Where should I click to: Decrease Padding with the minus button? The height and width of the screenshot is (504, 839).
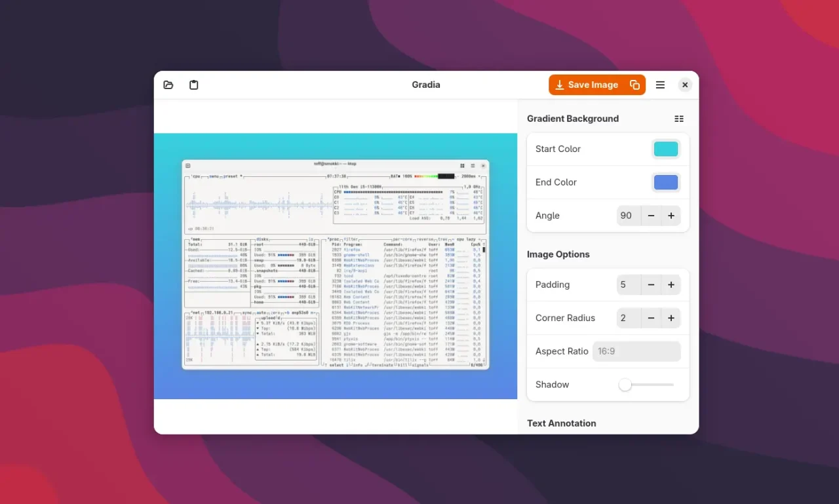[651, 284]
